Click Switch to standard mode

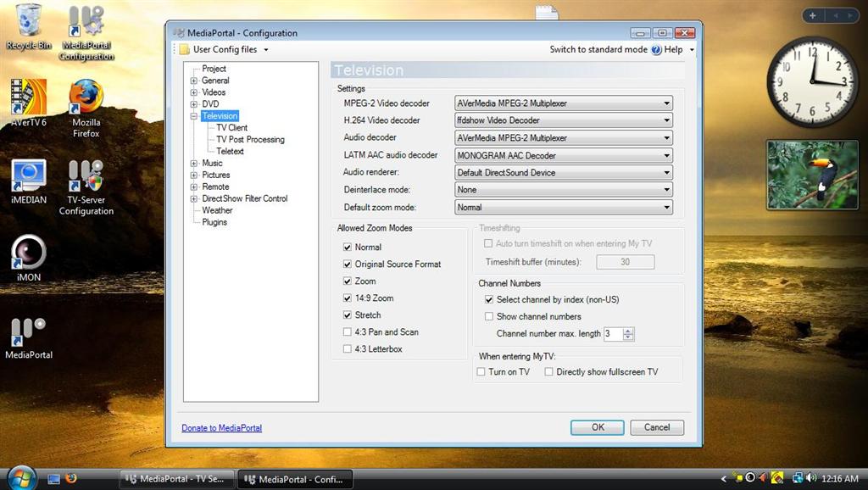click(598, 50)
